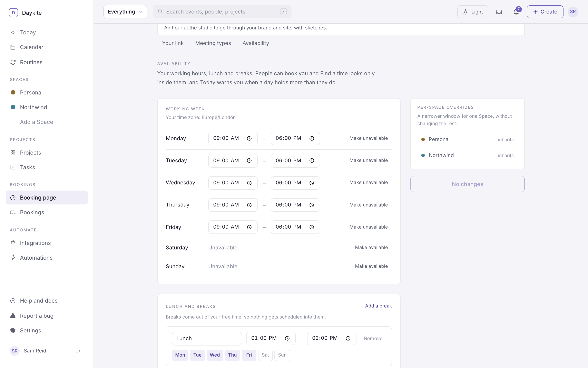
Task: Open Routines from the sidebar
Action: tap(47, 62)
